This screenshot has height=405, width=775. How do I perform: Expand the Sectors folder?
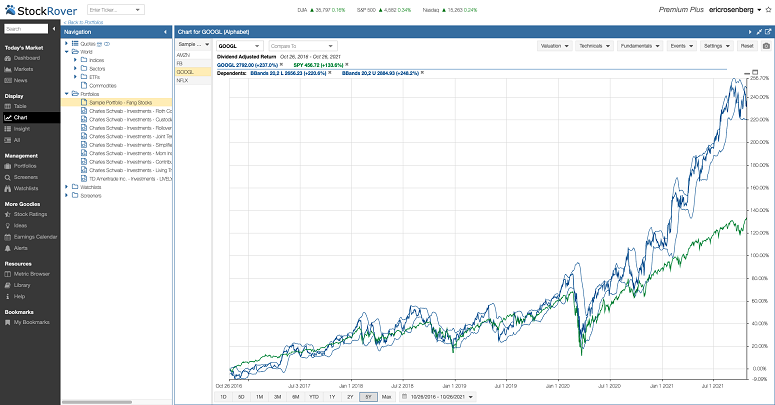(75, 68)
